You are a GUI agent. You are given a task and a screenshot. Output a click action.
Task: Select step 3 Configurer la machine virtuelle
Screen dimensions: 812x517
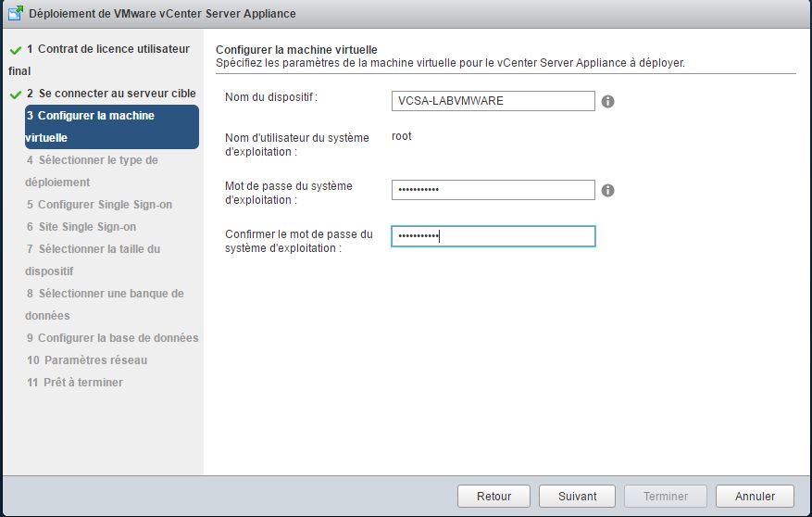click(112, 127)
